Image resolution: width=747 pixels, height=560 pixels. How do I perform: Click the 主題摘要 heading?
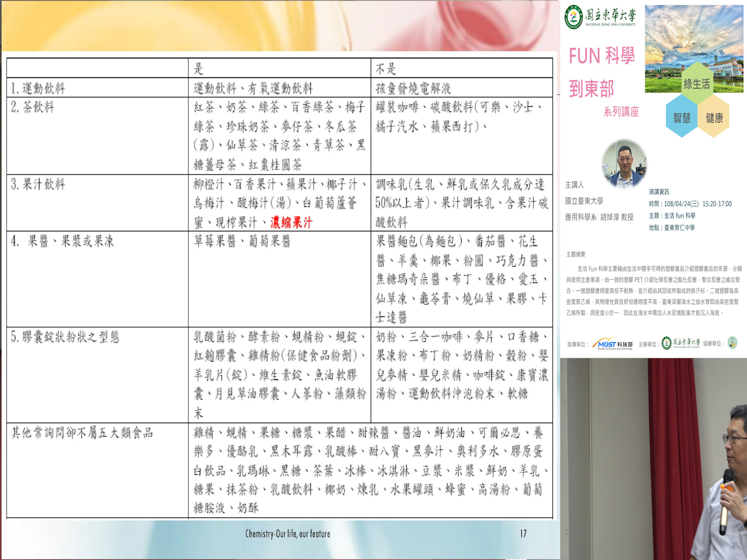(576, 254)
